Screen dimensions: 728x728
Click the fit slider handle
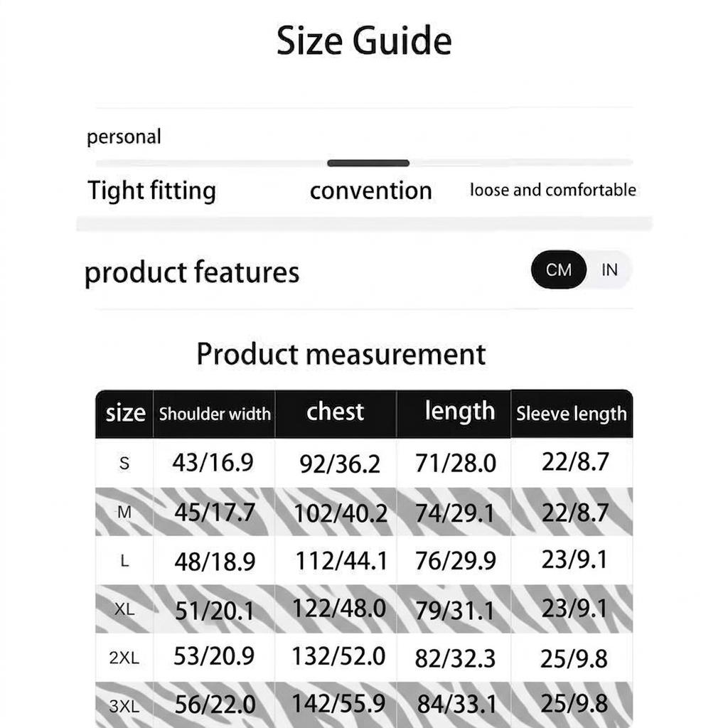pos(368,164)
